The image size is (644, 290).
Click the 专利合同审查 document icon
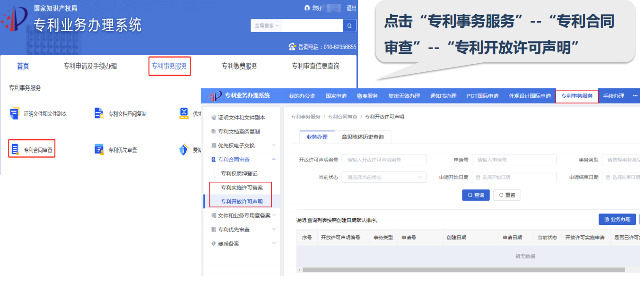point(15,150)
